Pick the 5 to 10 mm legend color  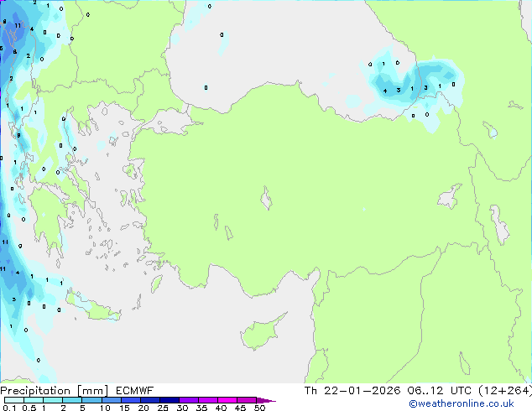coord(91,400)
